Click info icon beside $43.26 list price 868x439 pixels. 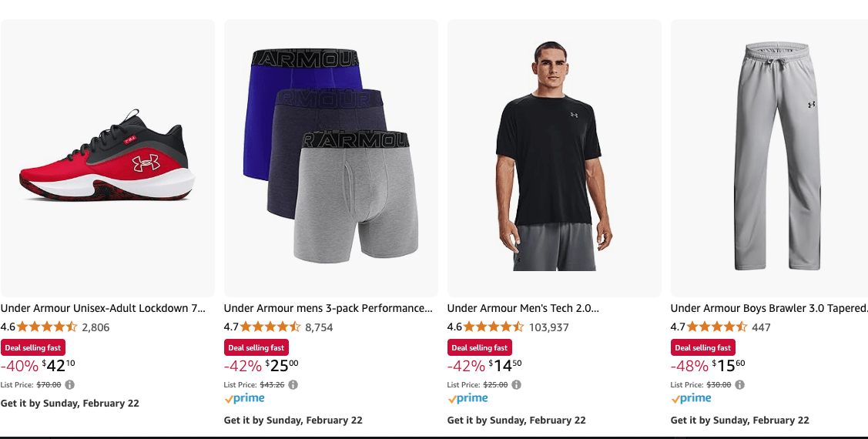[x=293, y=384]
